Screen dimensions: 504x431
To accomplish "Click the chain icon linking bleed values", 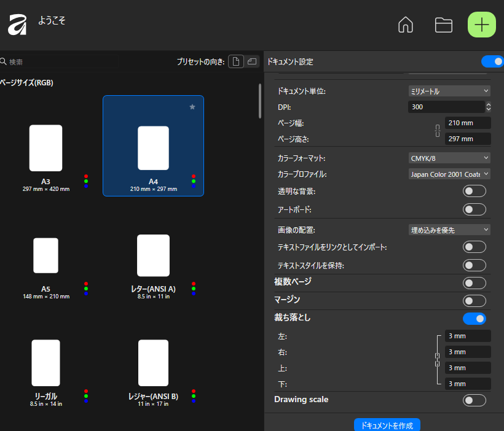I will pos(438,360).
